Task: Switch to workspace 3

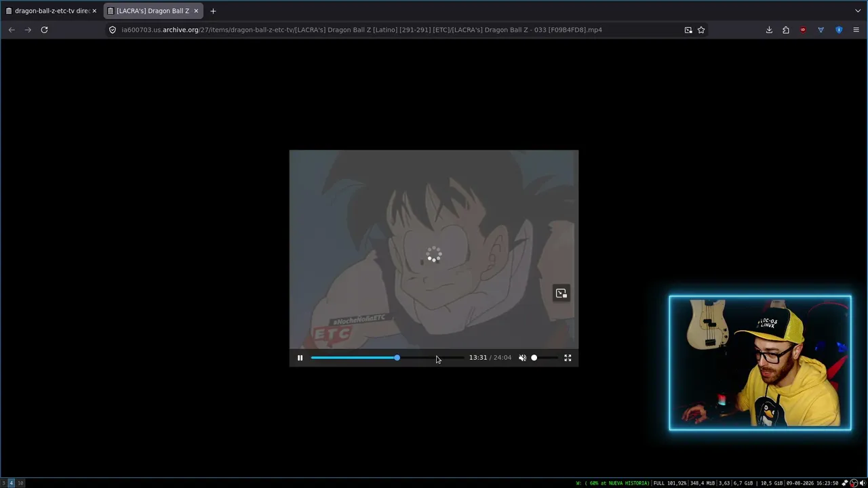Action: pos(3,483)
